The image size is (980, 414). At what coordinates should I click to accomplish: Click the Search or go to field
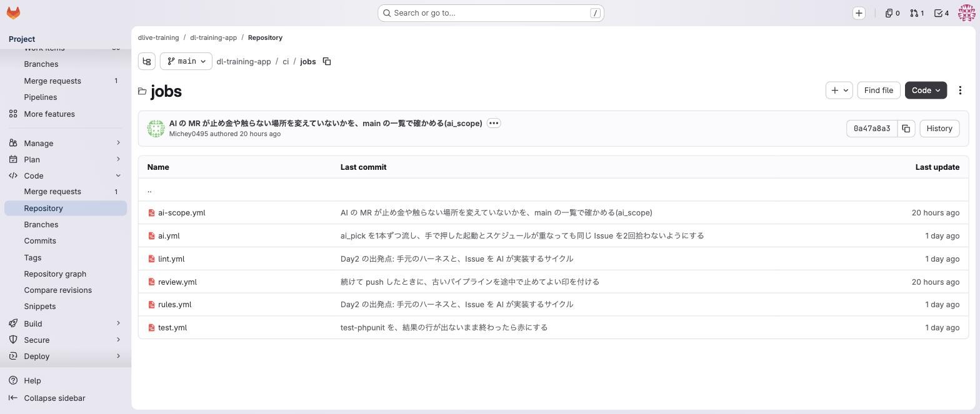coord(491,13)
